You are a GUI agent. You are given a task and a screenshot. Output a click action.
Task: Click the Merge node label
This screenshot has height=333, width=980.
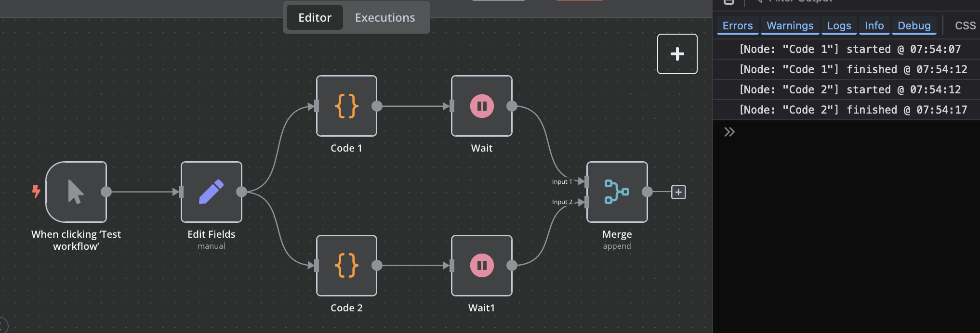[617, 234]
